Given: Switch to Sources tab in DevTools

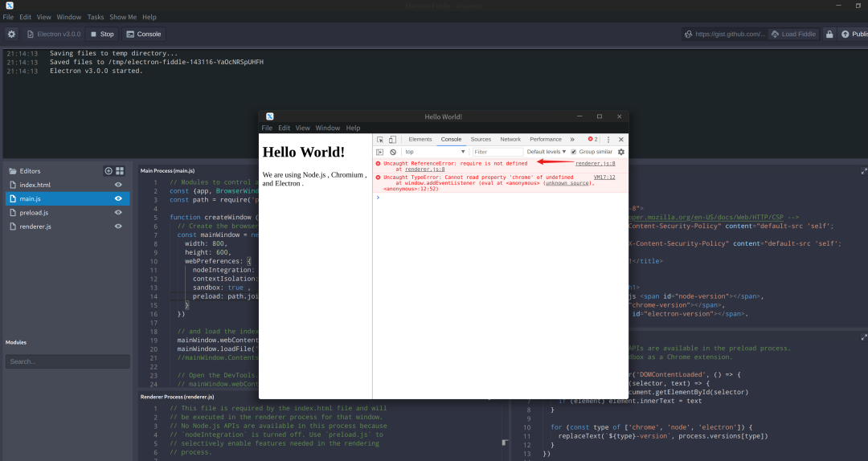Looking at the screenshot, I should pos(481,140).
